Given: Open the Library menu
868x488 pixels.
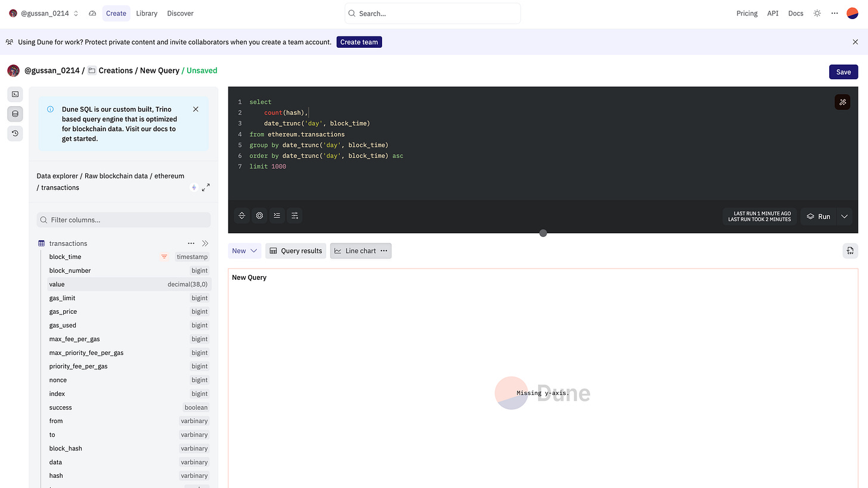Looking at the screenshot, I should click(x=147, y=13).
